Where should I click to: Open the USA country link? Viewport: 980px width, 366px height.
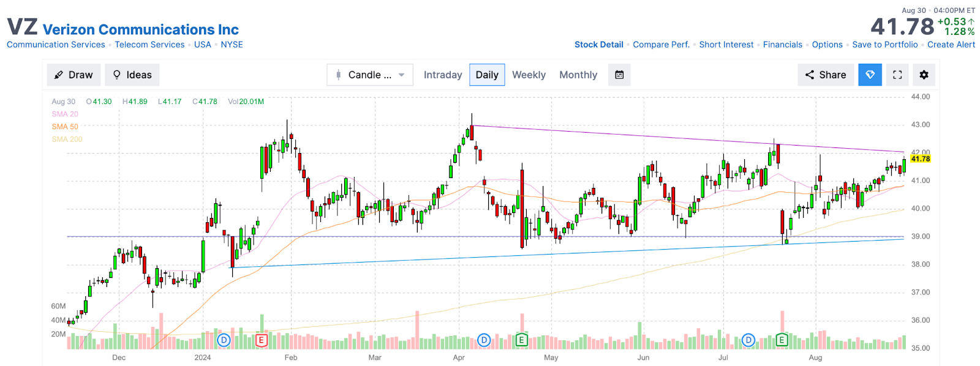(202, 45)
